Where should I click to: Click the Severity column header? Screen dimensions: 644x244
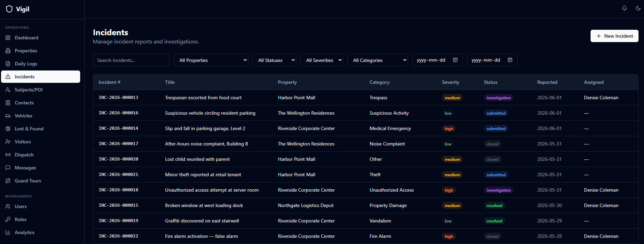(450, 82)
